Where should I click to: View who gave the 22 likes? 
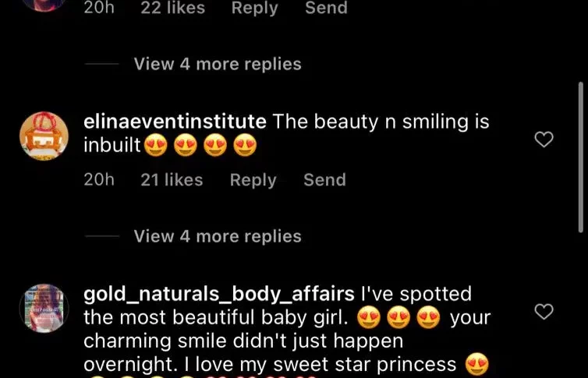(172, 8)
